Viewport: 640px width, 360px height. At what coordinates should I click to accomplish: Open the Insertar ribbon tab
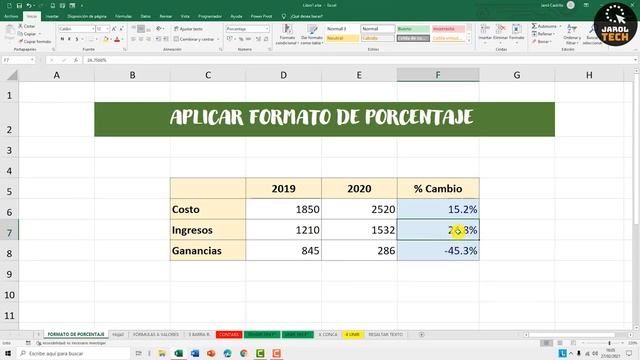[x=52, y=16]
